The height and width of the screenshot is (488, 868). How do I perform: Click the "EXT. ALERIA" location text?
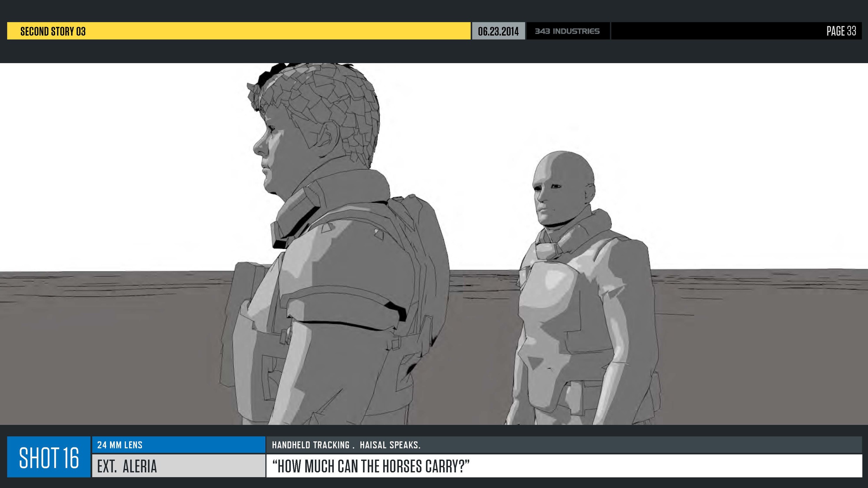point(127,466)
